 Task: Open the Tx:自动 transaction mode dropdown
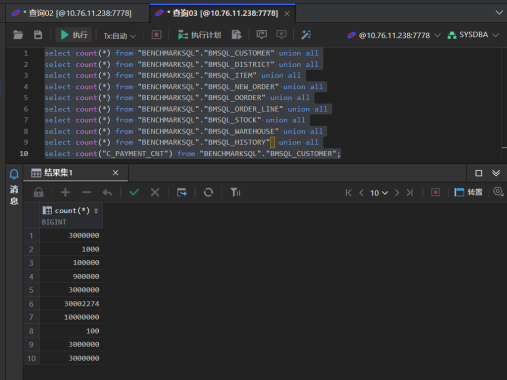[119, 36]
